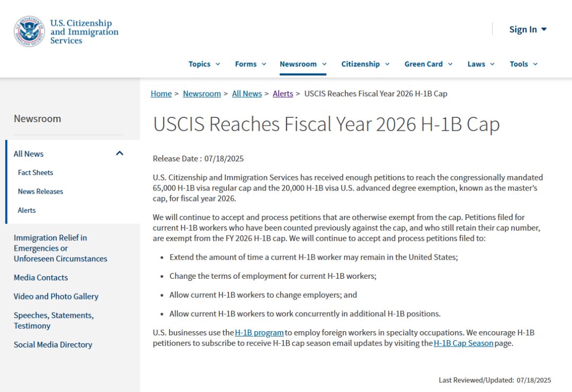Visit the H-1B Cap Season page link
The height and width of the screenshot is (392, 572).
463,343
